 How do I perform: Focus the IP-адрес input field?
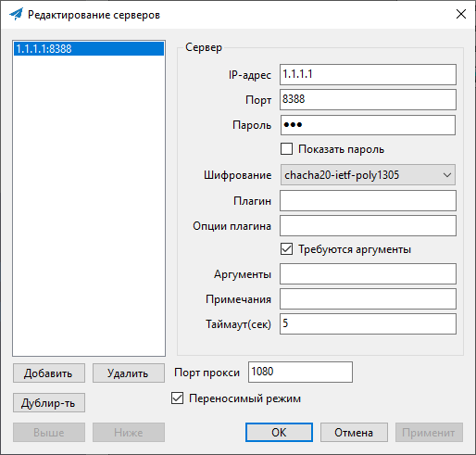click(x=368, y=74)
